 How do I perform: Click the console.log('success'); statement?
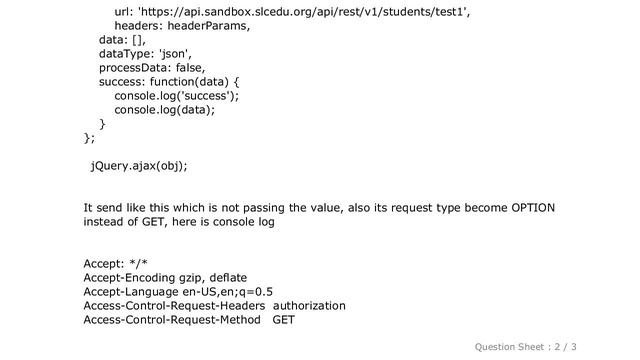176,96
